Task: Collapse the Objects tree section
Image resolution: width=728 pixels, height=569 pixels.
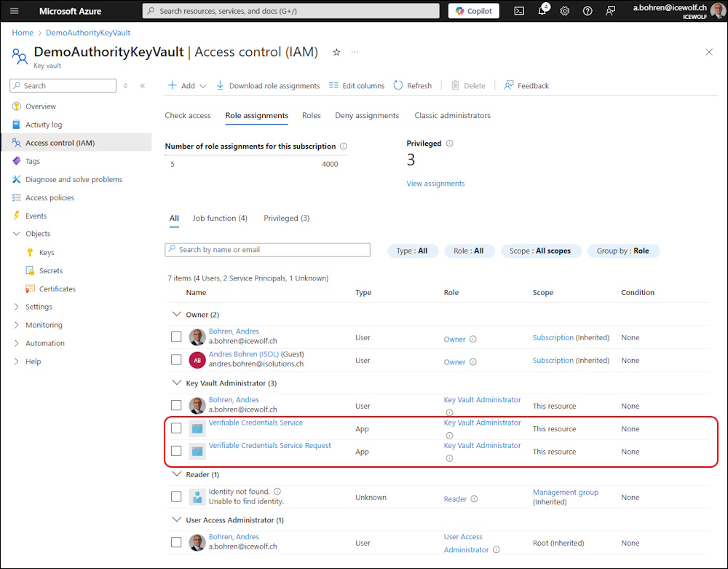Action: (17, 234)
